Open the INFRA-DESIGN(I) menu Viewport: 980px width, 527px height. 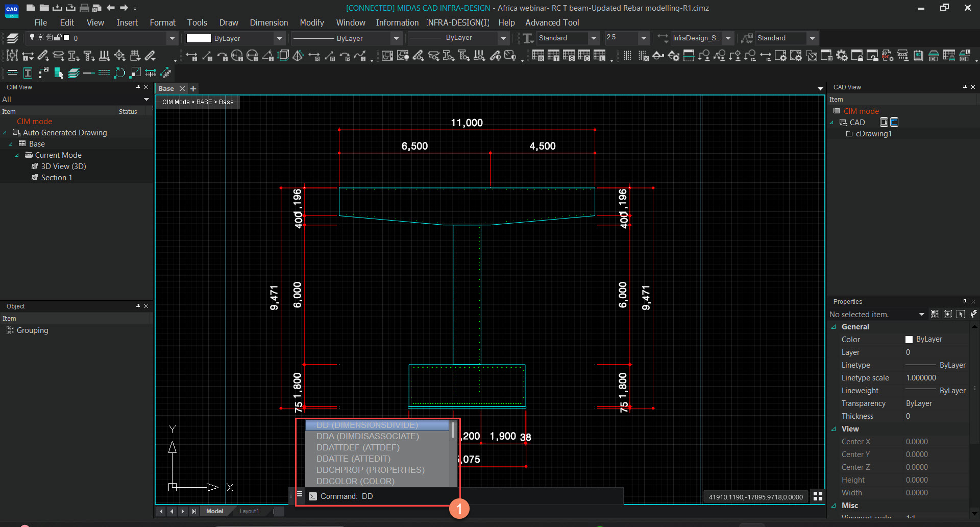click(458, 22)
